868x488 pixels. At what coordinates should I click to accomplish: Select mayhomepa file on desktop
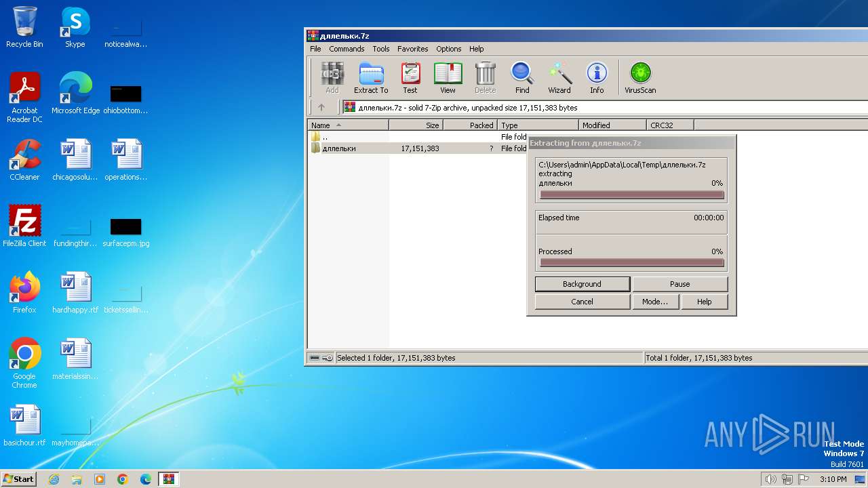pos(75,430)
